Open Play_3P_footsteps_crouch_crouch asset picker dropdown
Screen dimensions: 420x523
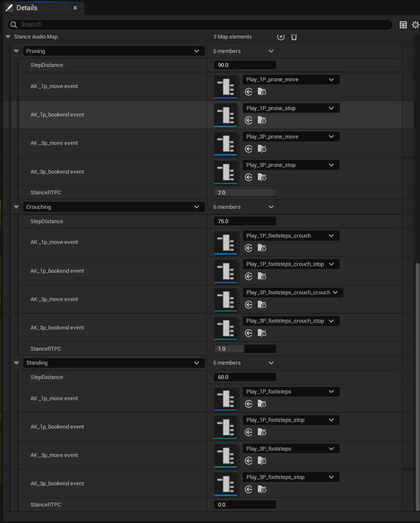point(293,293)
